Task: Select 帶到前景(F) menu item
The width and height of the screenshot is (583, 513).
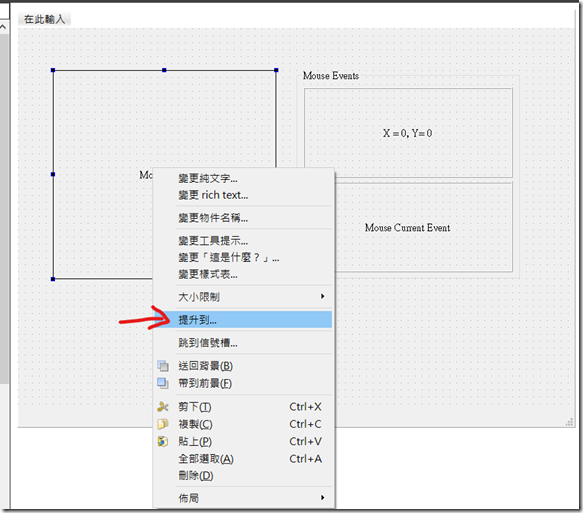Action: tap(244, 383)
